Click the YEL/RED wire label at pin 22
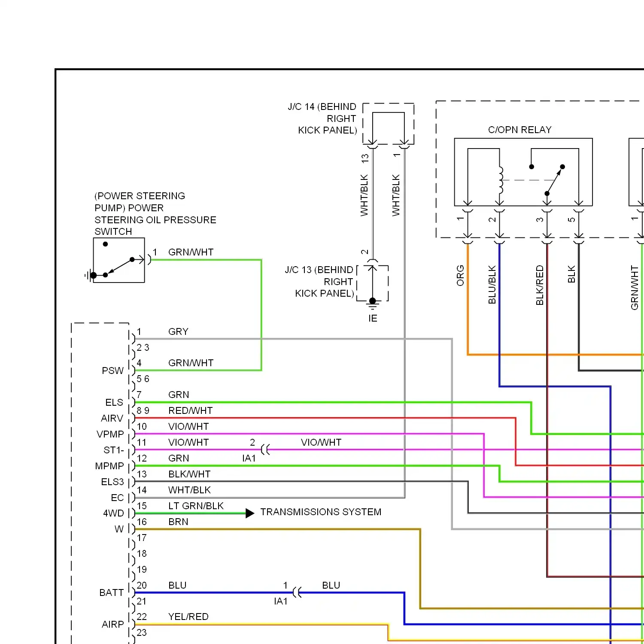 [x=188, y=617]
